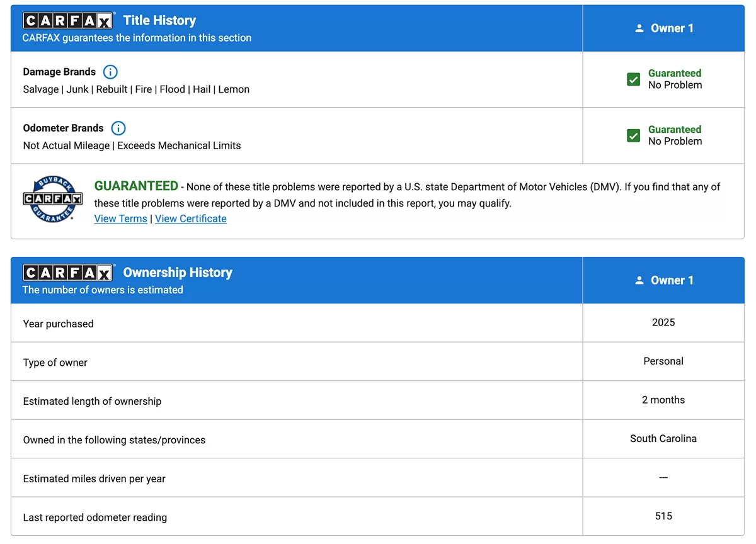Click the Damage Brands info icon

[x=110, y=72]
